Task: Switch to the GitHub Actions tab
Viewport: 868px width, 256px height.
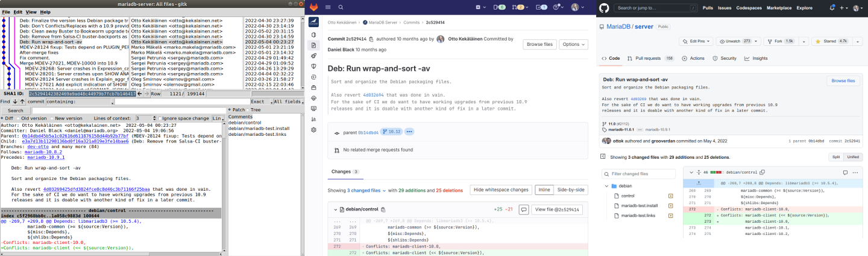Action: pos(693,59)
